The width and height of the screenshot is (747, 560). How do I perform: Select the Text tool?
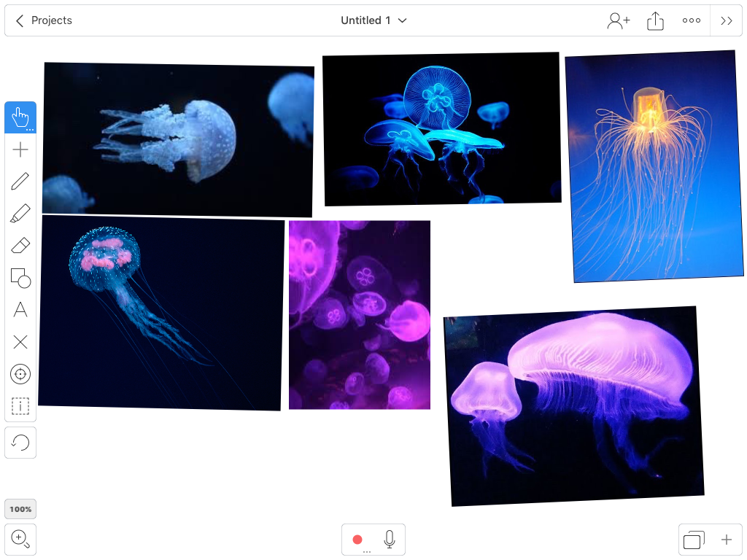20,310
